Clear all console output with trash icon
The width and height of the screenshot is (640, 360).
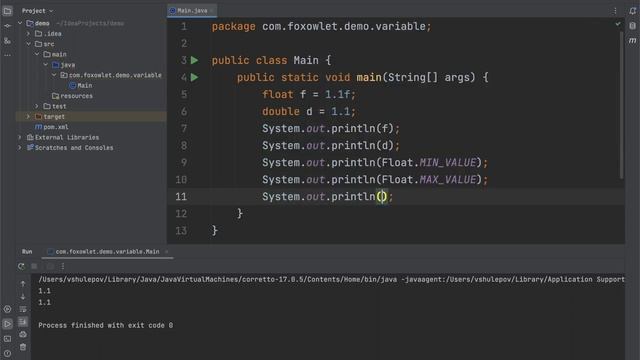coord(23,347)
